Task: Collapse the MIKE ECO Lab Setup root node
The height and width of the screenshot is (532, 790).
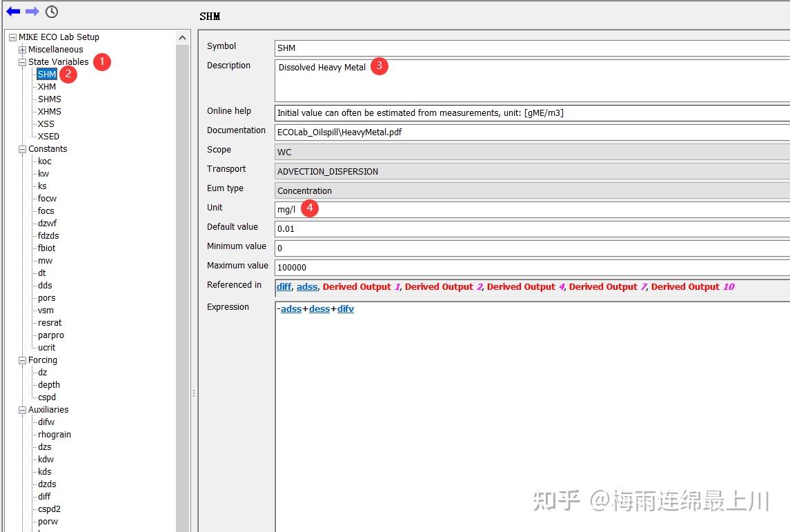Action: pyautogui.click(x=12, y=37)
